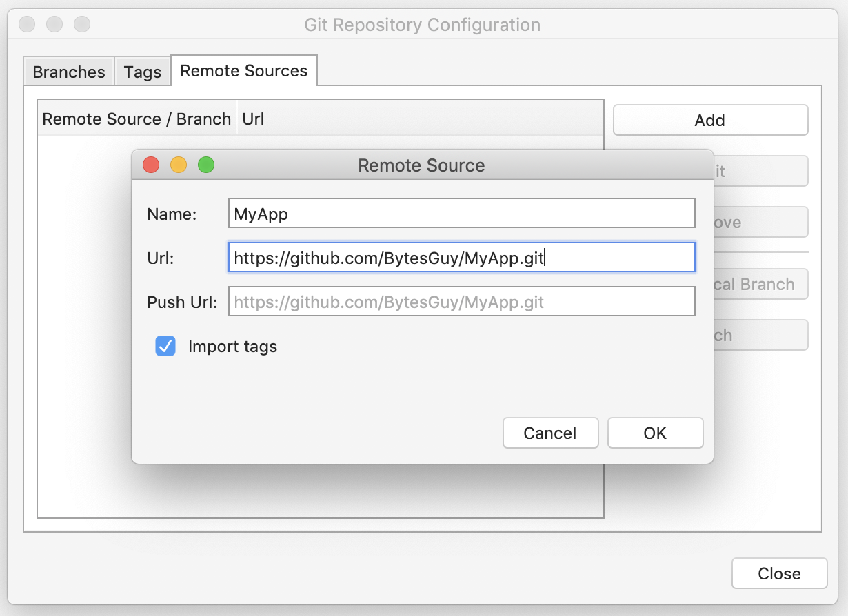Click the green zoom button on Remote Source dialog
This screenshot has height=616, width=848.
pos(205,165)
